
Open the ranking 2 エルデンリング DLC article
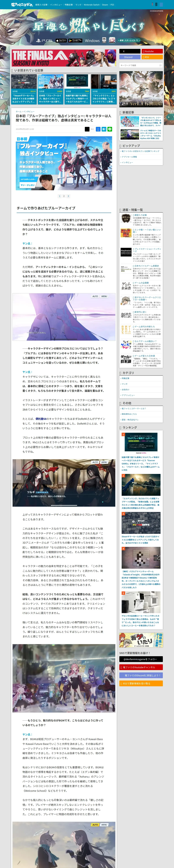coord(141,491)
